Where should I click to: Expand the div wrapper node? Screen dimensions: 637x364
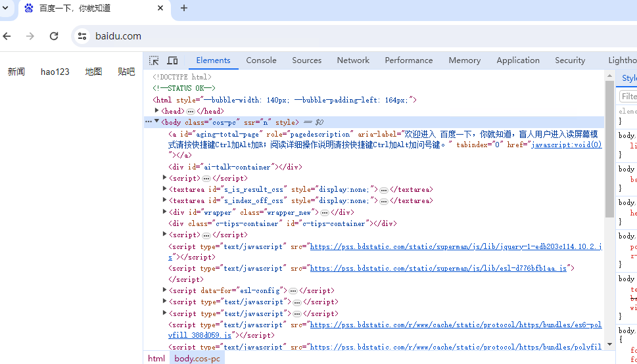click(164, 212)
